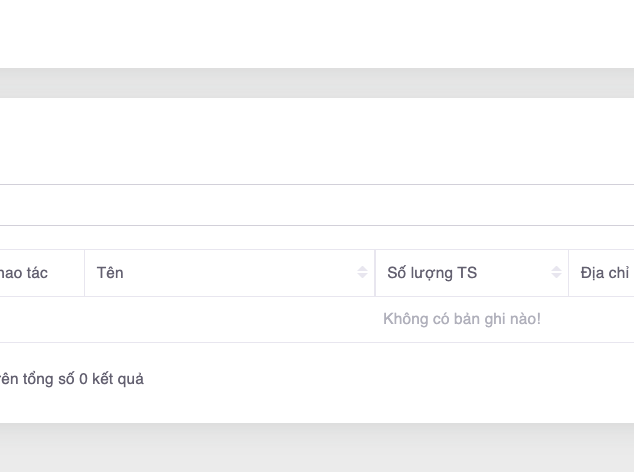
Task: Click the sort icon in the Tên column
Action: (x=362, y=273)
